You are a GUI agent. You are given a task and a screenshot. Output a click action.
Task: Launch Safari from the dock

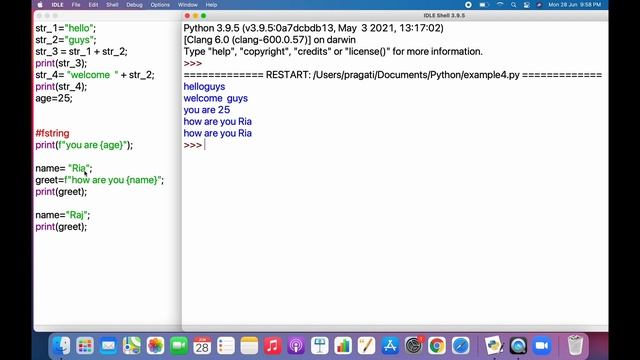tap(461, 346)
